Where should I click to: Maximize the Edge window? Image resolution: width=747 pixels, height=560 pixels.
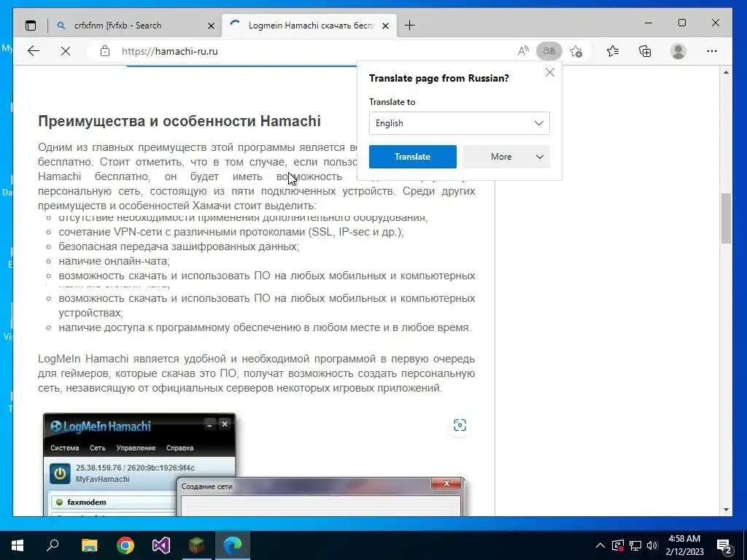point(682,23)
